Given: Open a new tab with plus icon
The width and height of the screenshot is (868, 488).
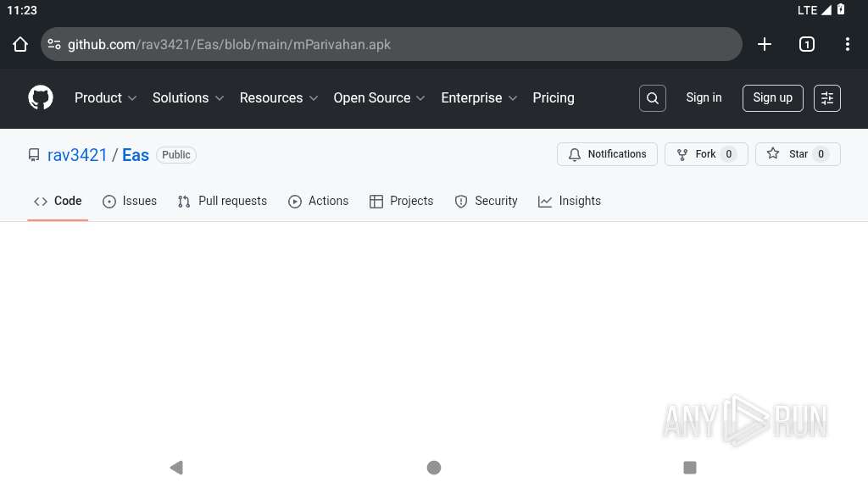Looking at the screenshot, I should coord(765,44).
